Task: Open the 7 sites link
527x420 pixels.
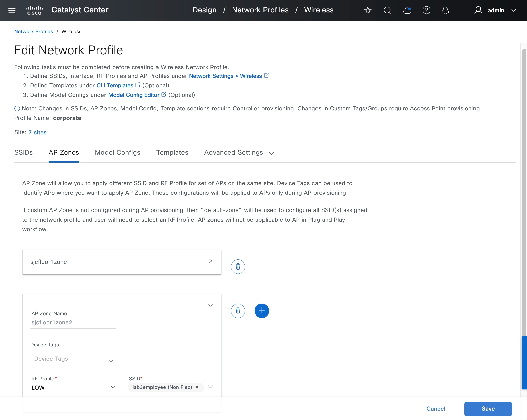Action: pos(37,132)
